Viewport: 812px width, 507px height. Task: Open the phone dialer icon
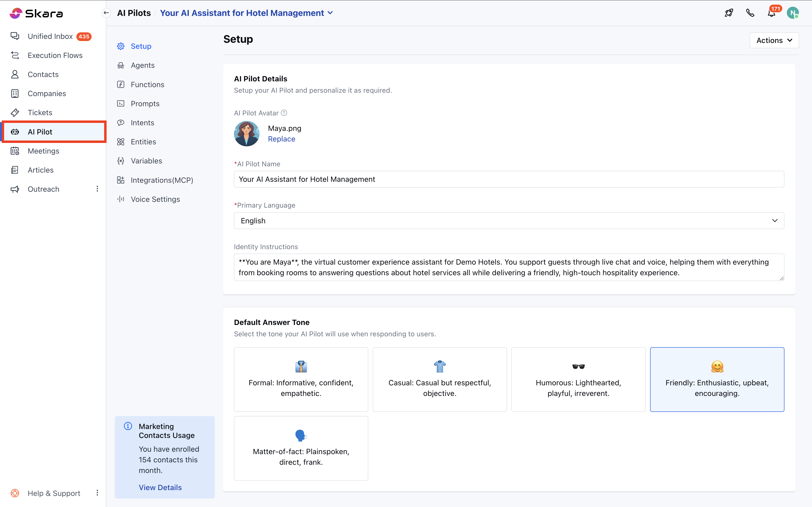[x=750, y=13]
